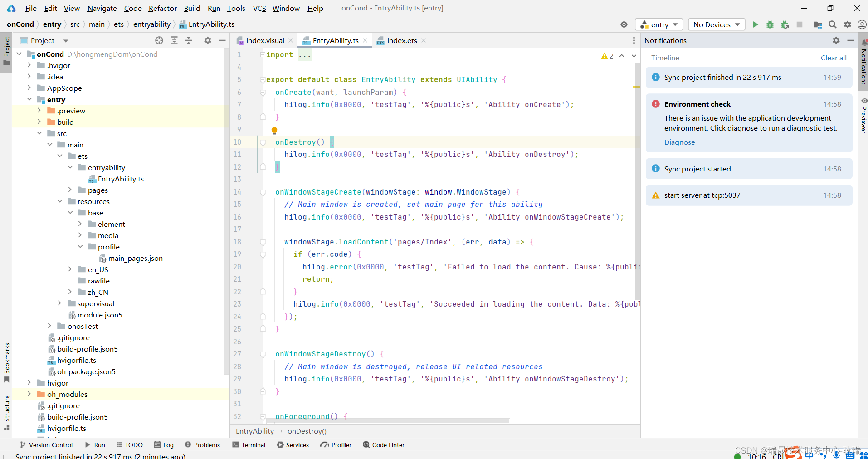Start debugging via the Debug bug icon
The width and height of the screenshot is (868, 459).
[770, 24]
